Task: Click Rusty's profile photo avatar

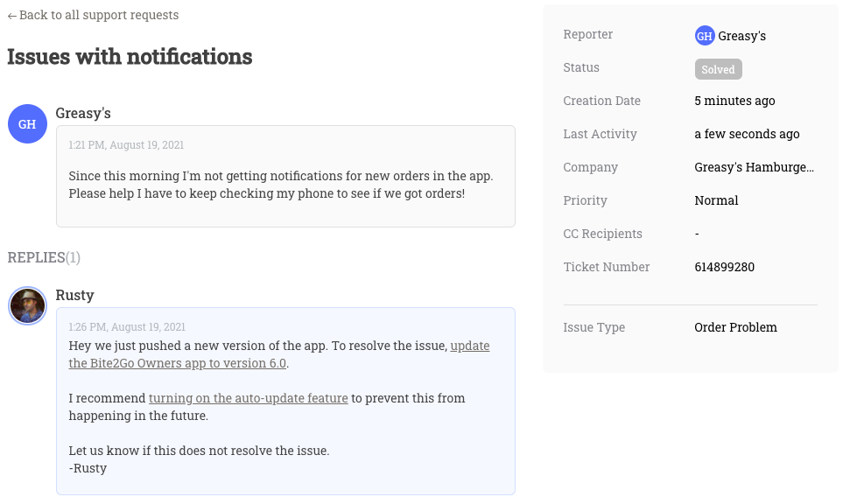Action: point(27,305)
